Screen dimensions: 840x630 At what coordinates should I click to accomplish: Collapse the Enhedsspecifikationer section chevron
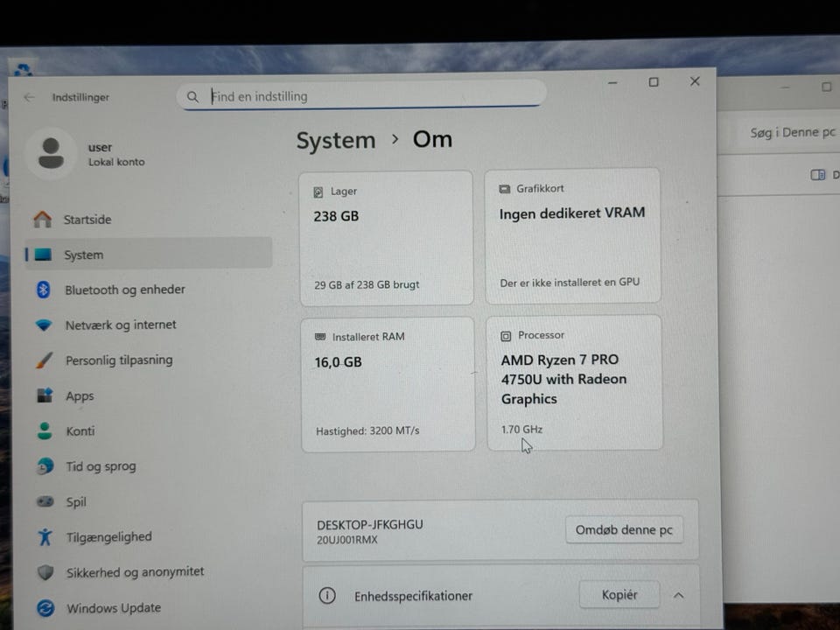pyautogui.click(x=678, y=595)
